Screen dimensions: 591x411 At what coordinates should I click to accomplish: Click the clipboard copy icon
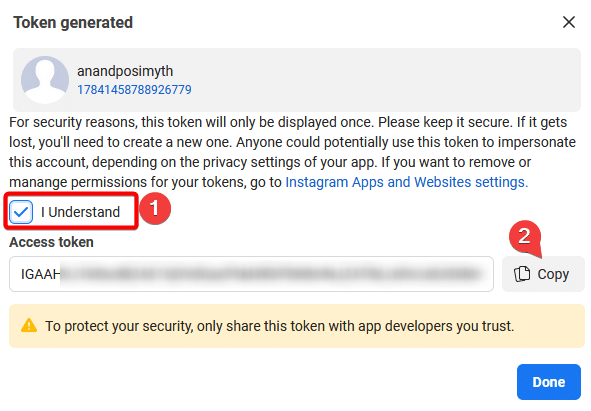pos(522,274)
